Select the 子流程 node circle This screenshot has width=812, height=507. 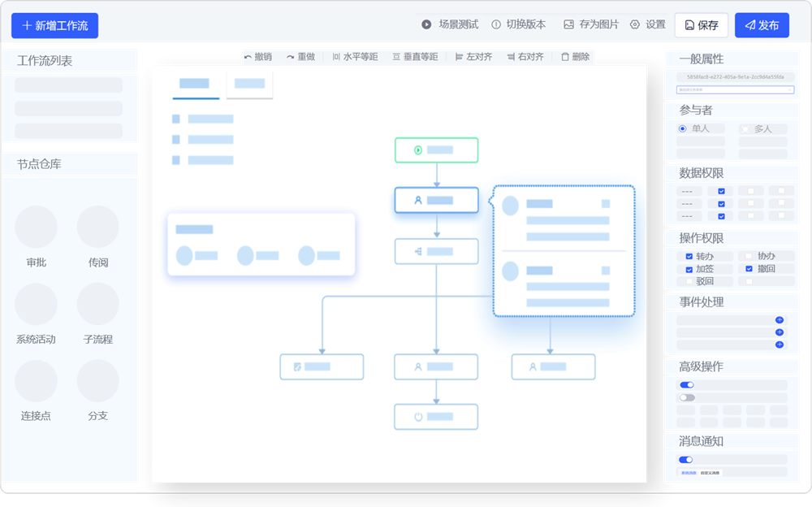(x=98, y=304)
